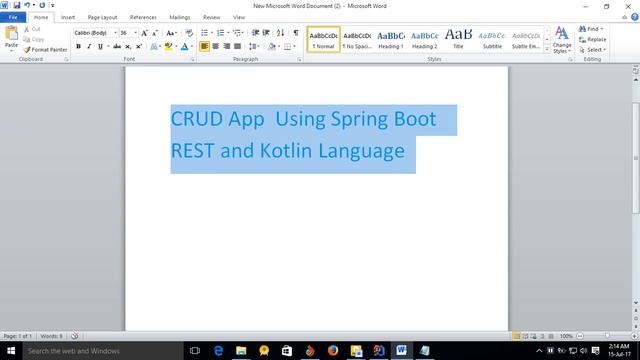Open the highlight color dropdown arrow
This screenshot has height=360, width=640.
[176, 47]
